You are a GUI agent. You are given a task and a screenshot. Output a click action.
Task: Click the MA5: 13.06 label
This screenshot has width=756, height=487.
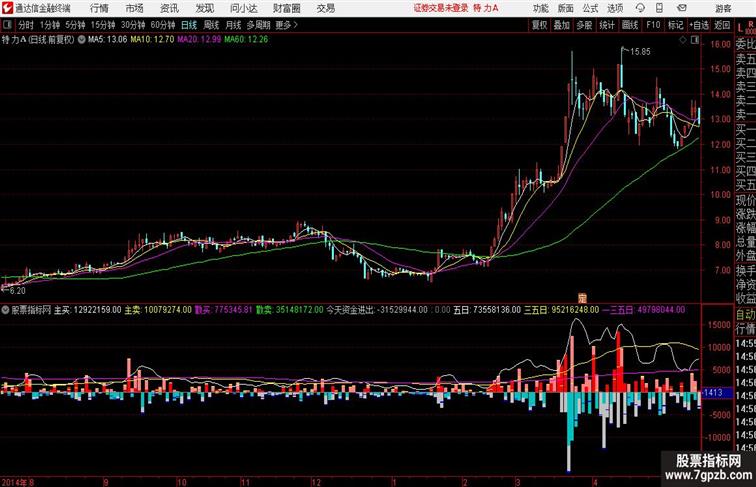tap(108, 40)
